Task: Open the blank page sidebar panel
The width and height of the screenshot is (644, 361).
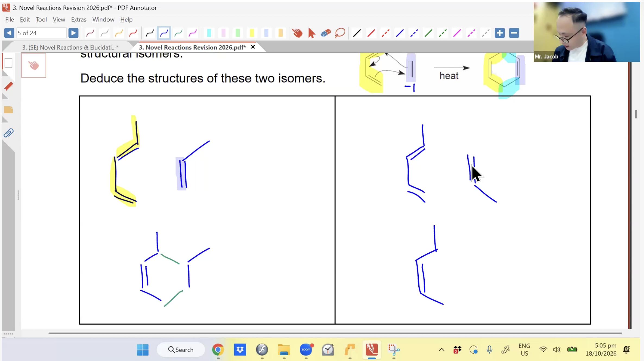Action: point(8,63)
